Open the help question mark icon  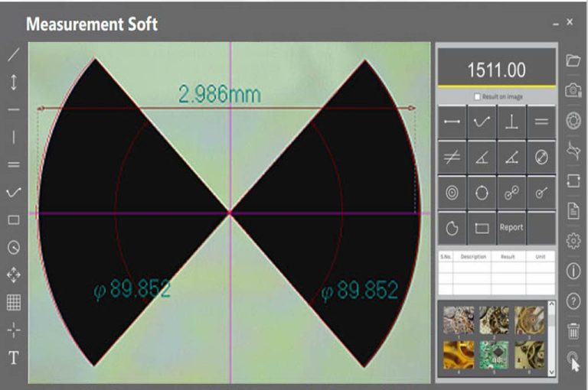tap(573, 301)
